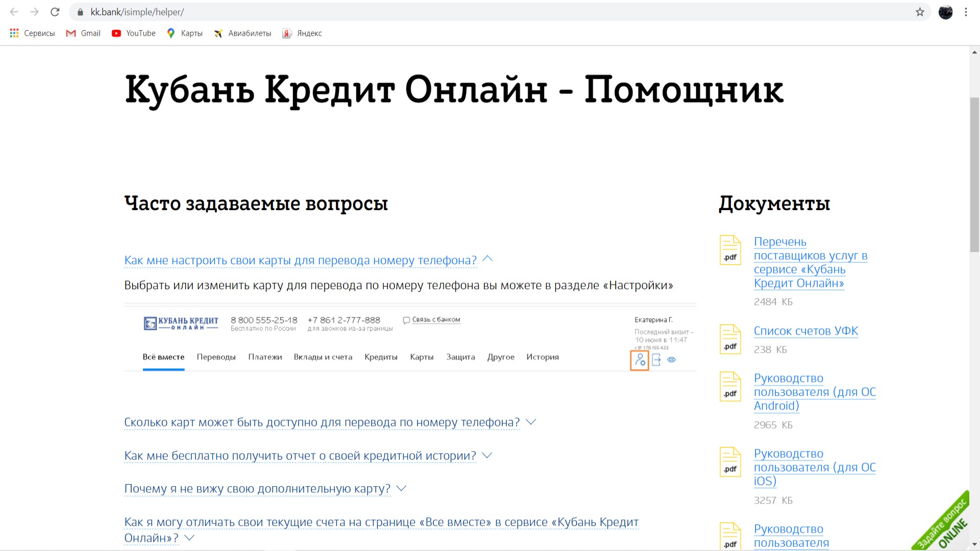Open the bottom Руководство пользователя link

coord(792,536)
